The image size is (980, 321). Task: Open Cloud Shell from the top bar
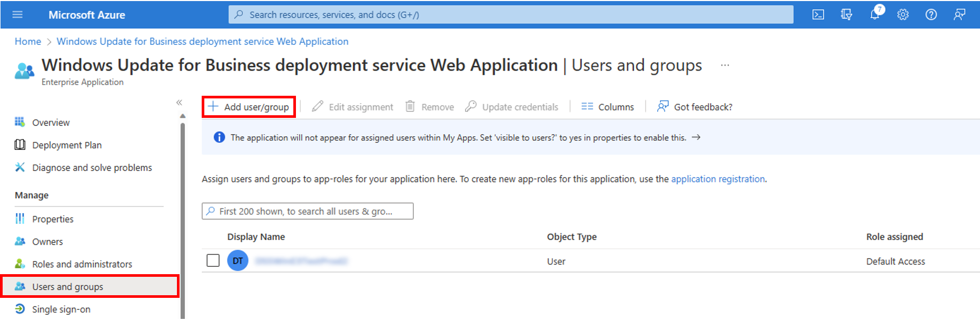(818, 15)
